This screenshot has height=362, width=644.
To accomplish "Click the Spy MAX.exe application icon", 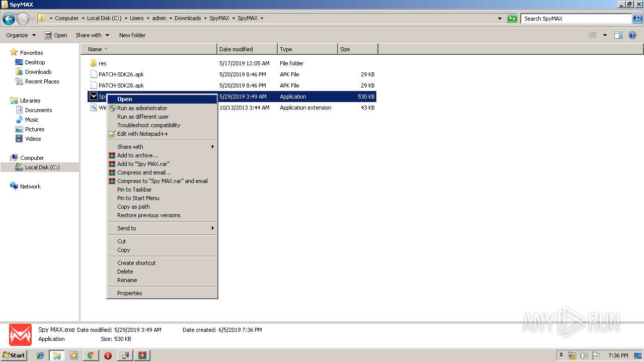I will [x=93, y=97].
